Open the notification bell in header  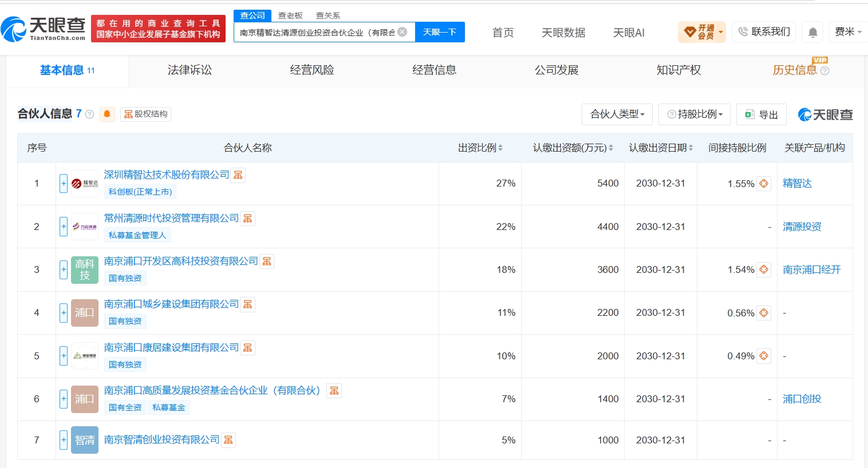(x=812, y=32)
